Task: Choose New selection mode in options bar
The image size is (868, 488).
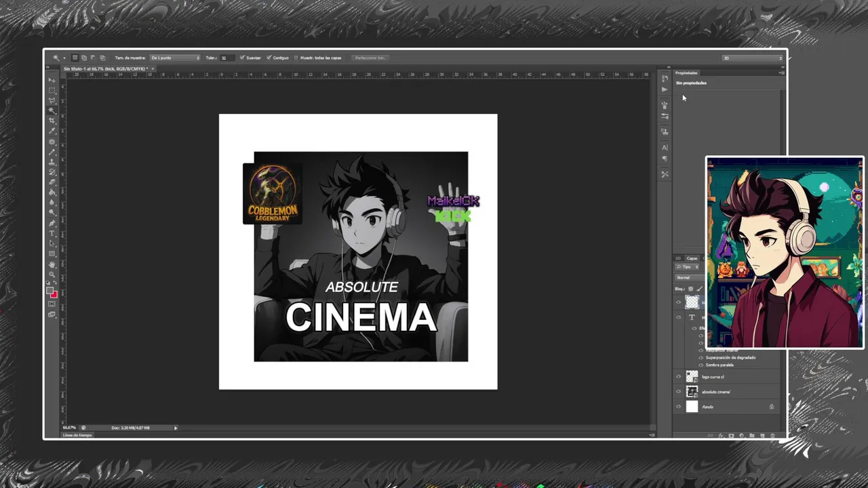Action: pos(75,58)
